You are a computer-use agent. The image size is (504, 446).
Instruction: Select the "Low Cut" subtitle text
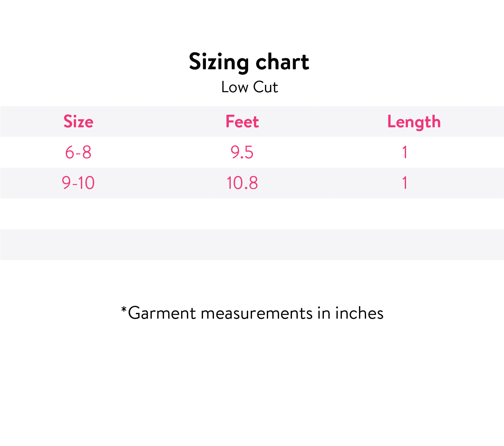point(249,87)
